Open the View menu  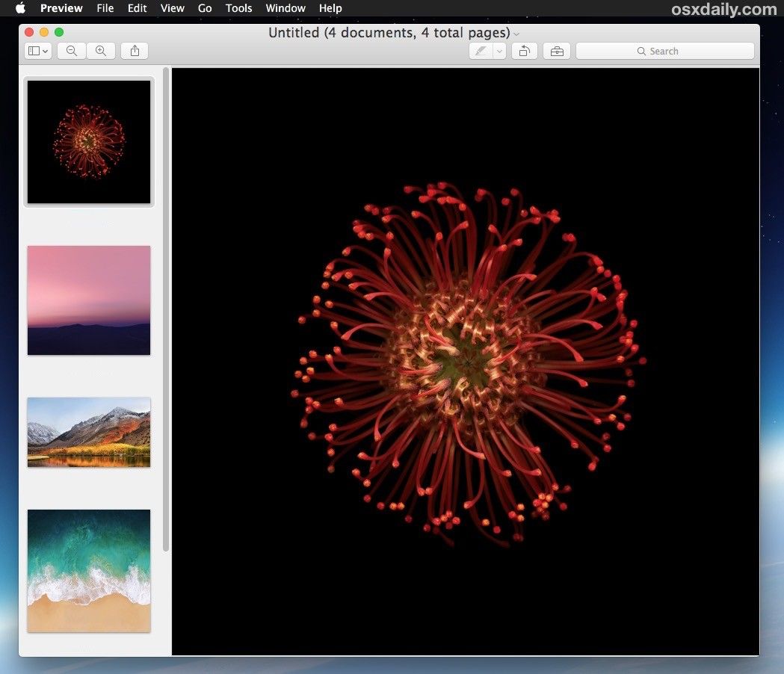[173, 8]
